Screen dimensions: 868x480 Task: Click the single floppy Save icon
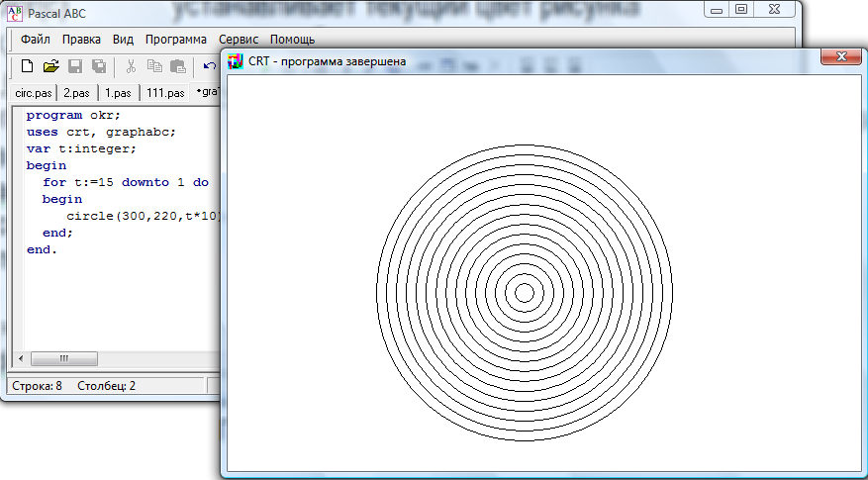(x=75, y=66)
